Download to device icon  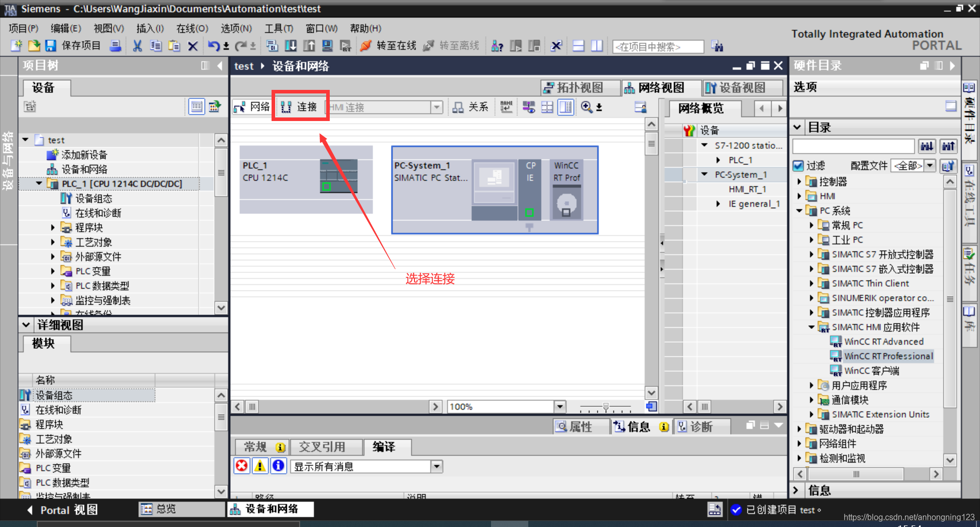click(290, 46)
